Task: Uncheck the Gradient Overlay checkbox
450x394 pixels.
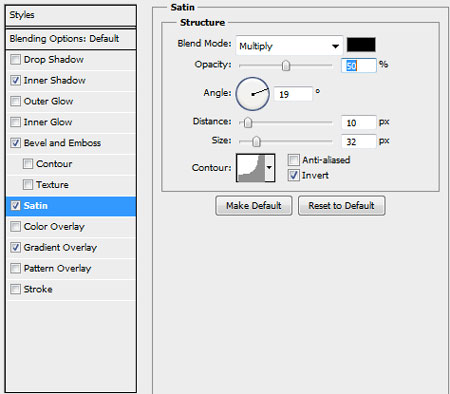Action: (x=15, y=247)
